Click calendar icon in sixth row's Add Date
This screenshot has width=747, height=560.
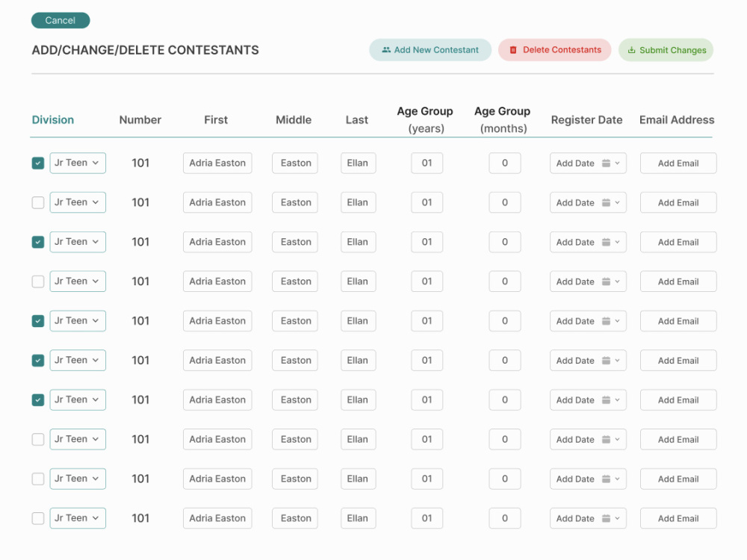pyautogui.click(x=606, y=361)
